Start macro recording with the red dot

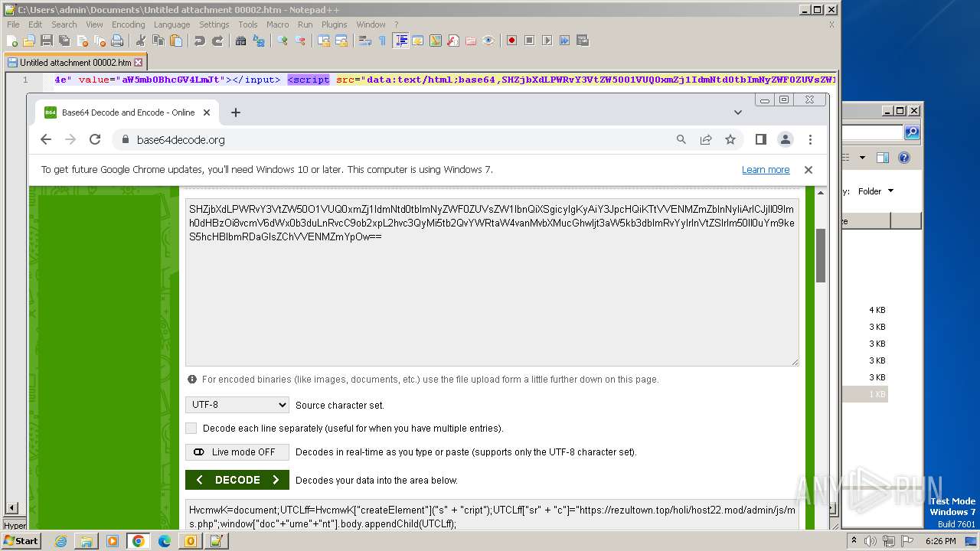tap(511, 41)
